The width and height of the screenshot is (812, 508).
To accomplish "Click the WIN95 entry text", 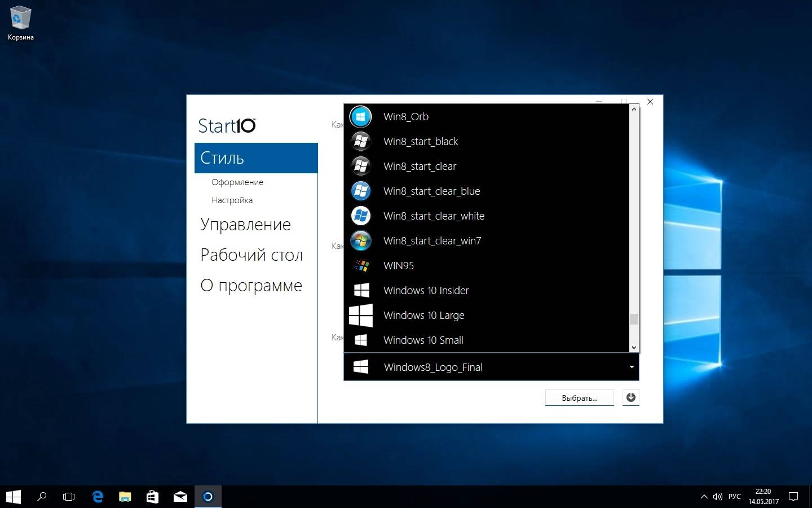I will [x=399, y=265].
